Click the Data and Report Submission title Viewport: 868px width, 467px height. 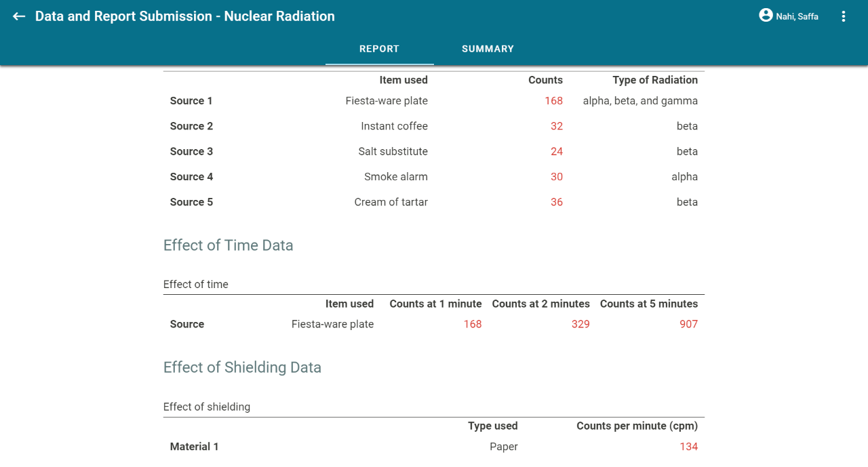(x=186, y=16)
